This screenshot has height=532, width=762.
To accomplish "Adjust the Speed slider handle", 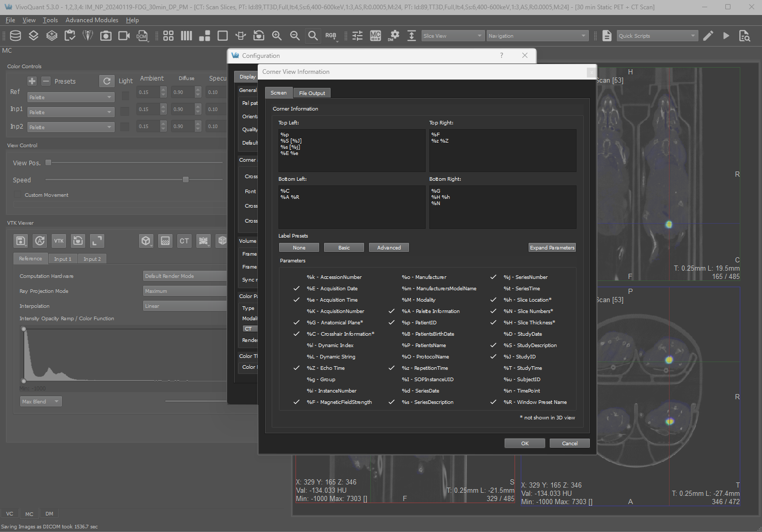I will point(185,180).
